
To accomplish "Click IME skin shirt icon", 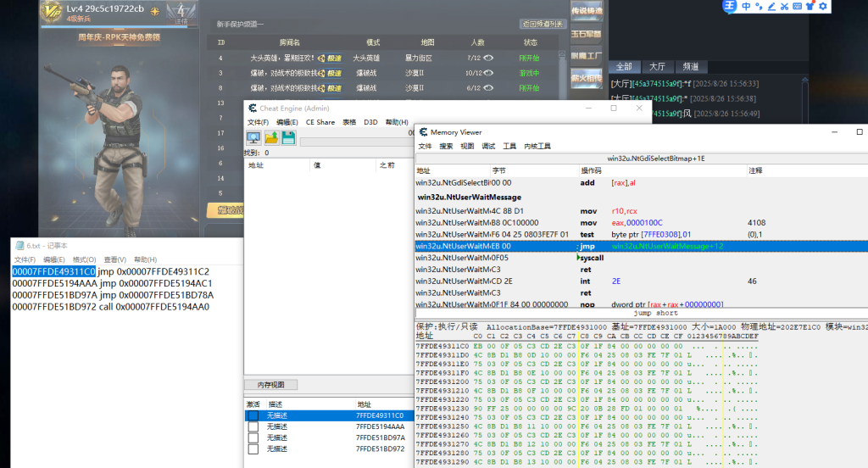I will (x=810, y=6).
